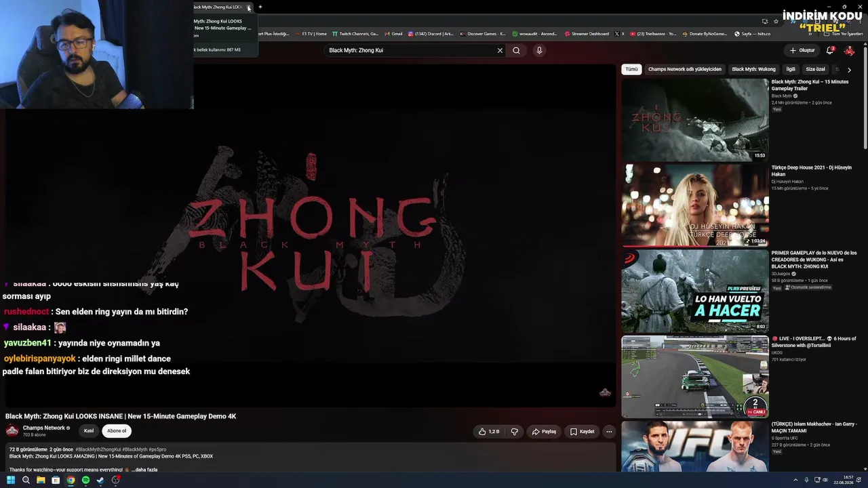
Task: Open the video's more actions menu
Action: pos(609,432)
